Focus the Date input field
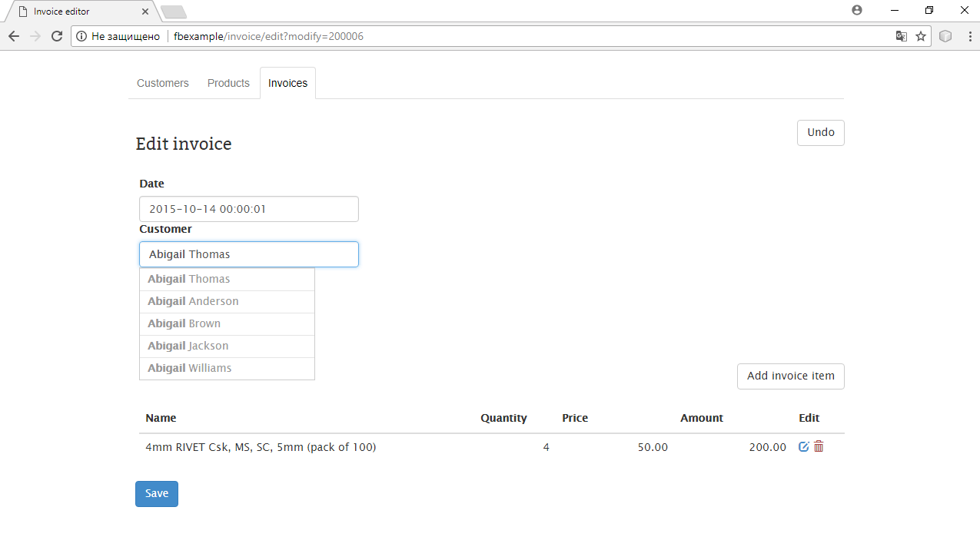This screenshot has height=537, width=980. (x=248, y=209)
